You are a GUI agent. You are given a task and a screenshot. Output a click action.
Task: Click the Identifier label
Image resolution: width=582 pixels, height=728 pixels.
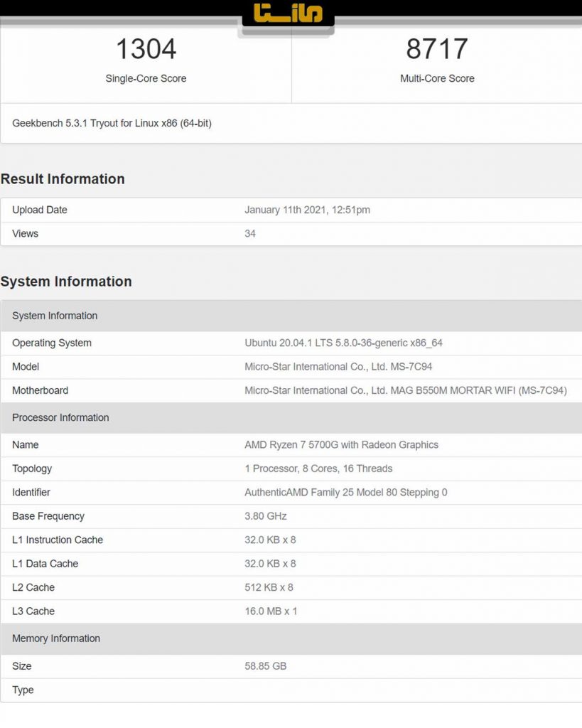pyautogui.click(x=31, y=493)
